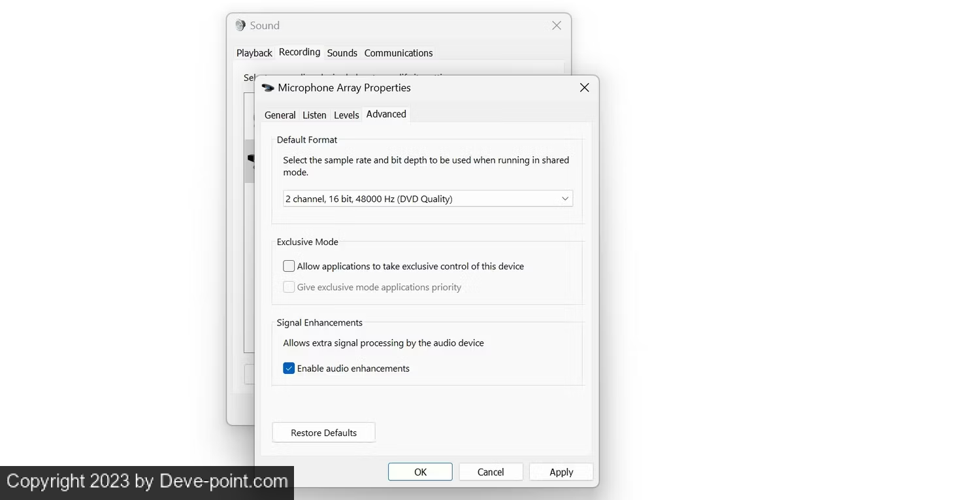Click the Exclusive Mode group label
The height and width of the screenshot is (500, 980).
(308, 242)
